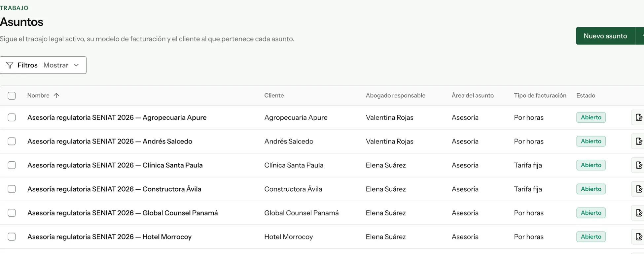Click Valentina Rojas in Andrés Salcedo row

[389, 141]
